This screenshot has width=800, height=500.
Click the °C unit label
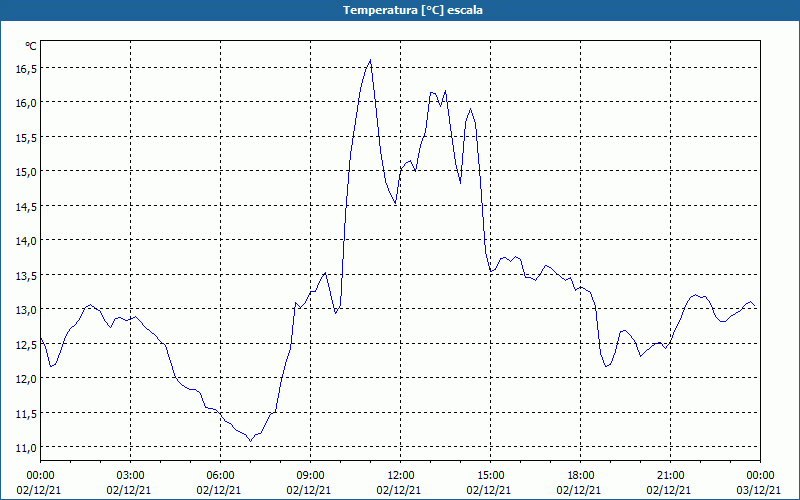31,46
